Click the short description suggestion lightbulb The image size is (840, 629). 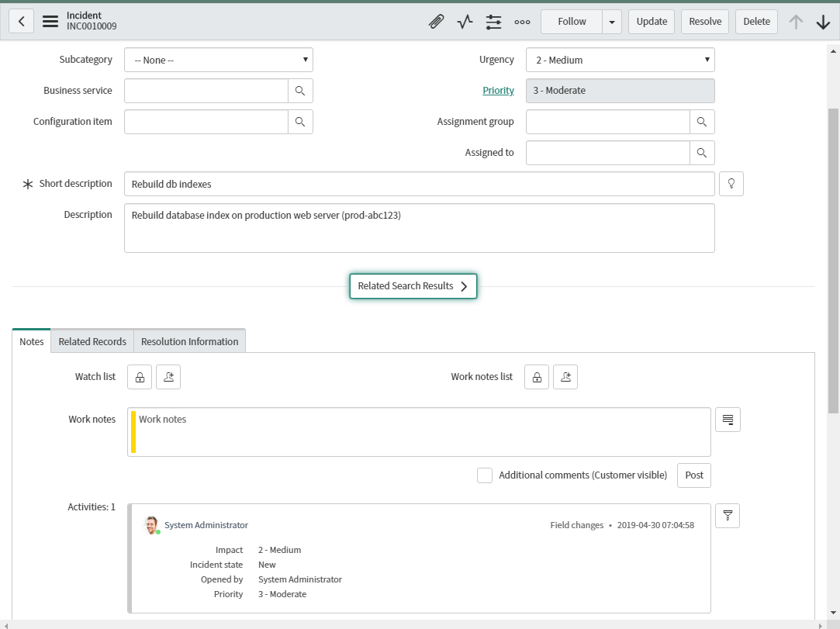pos(731,184)
